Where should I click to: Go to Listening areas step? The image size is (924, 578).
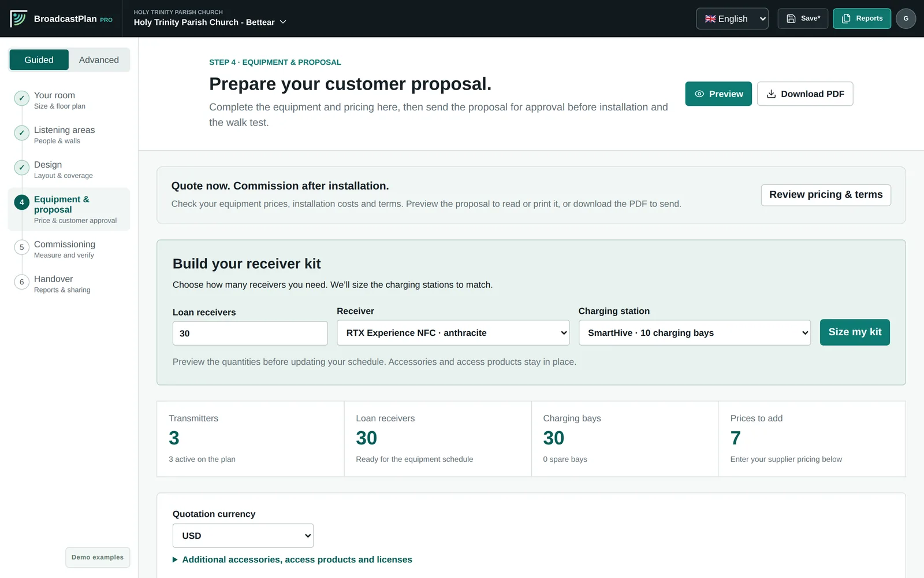point(69,135)
